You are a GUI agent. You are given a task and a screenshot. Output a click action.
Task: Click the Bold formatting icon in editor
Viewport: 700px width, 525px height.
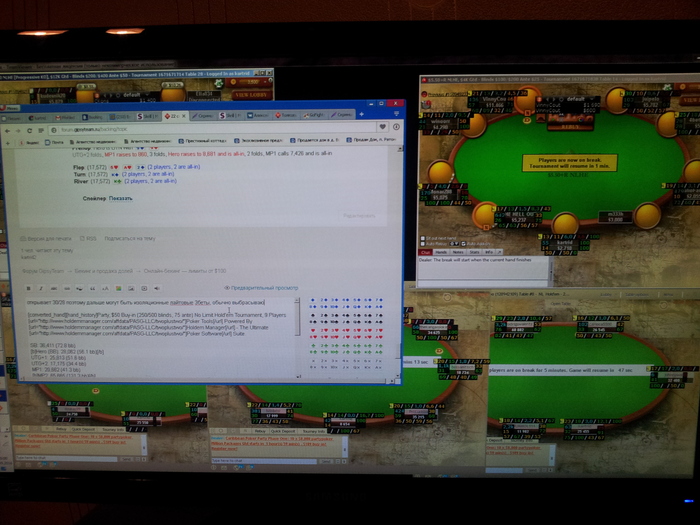[29, 288]
